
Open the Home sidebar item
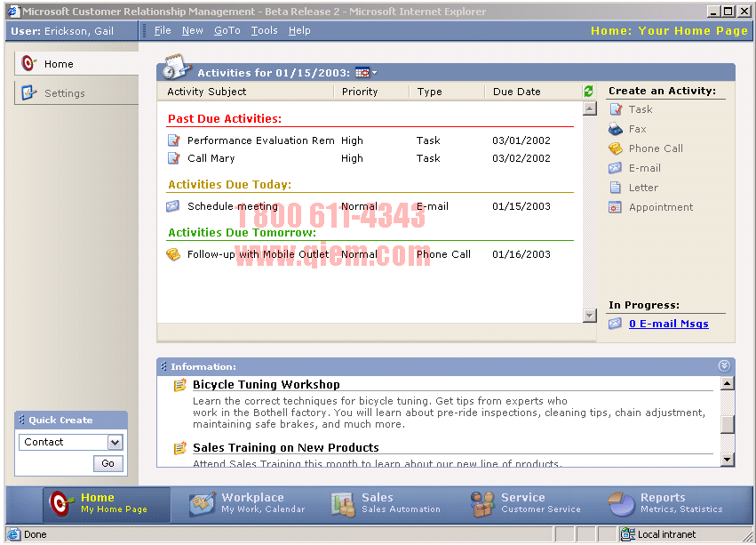pyautogui.click(x=76, y=64)
